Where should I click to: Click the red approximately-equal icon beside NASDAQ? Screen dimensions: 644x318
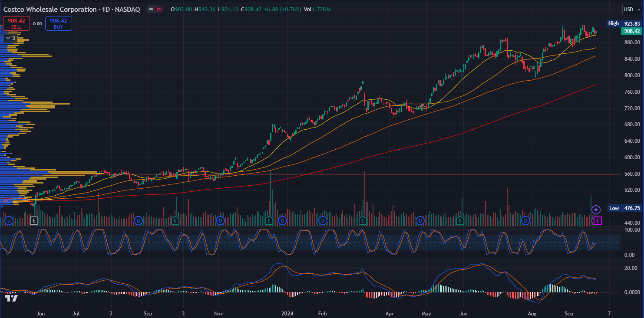pyautogui.click(x=159, y=9)
